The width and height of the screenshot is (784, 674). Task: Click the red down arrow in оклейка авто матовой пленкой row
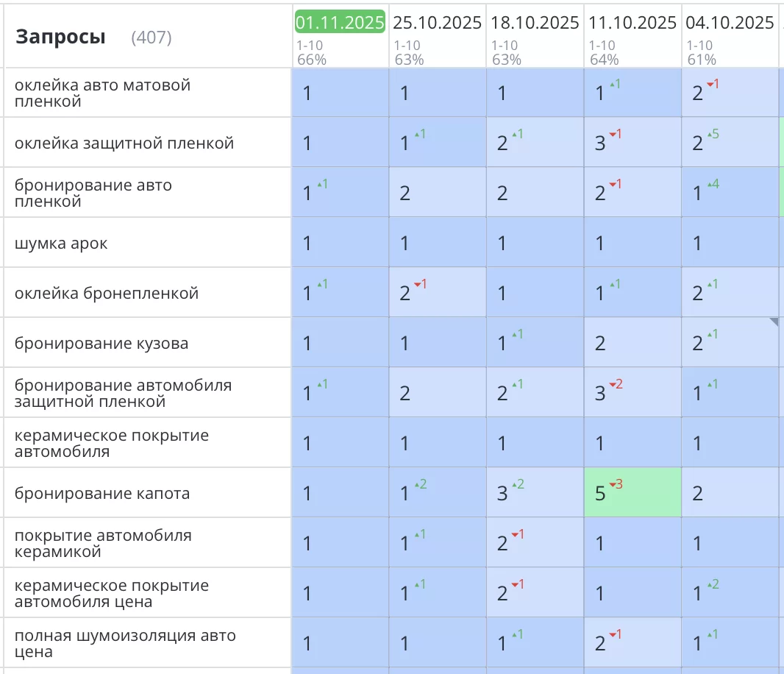point(712,84)
